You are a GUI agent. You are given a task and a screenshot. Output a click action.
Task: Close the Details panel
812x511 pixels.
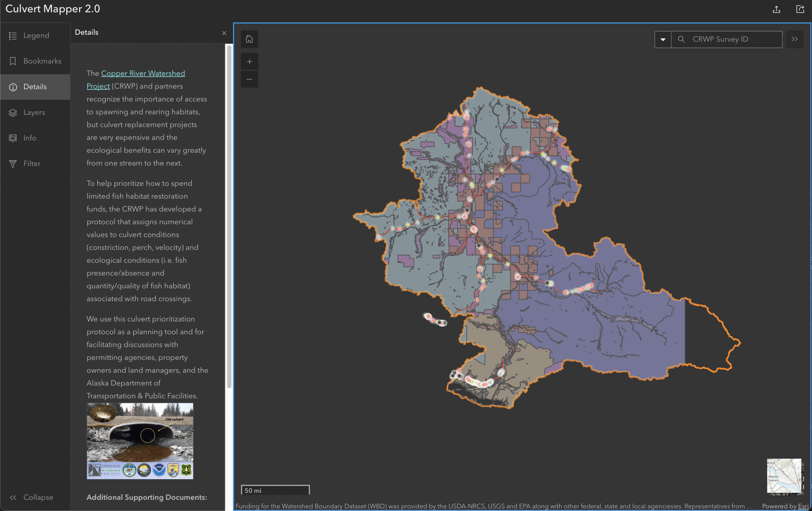point(224,33)
